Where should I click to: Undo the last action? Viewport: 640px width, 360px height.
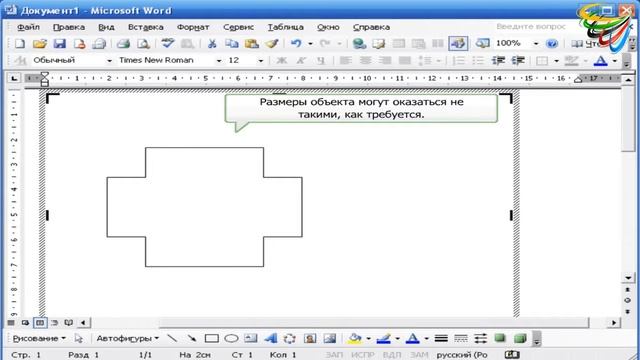(296, 43)
